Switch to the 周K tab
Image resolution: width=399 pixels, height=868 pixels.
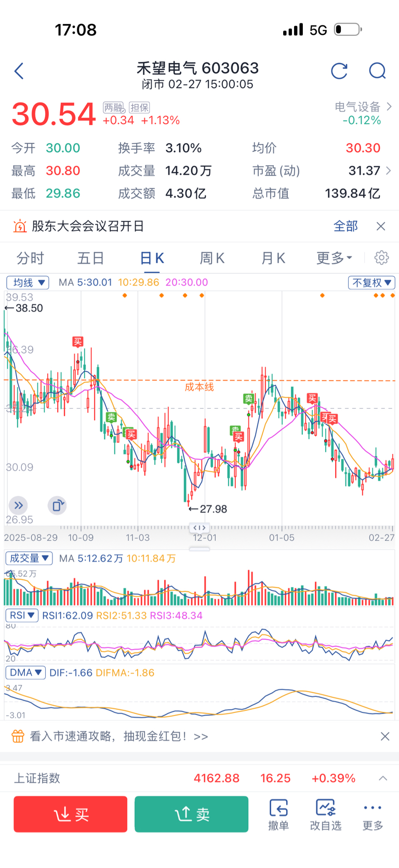(x=212, y=258)
